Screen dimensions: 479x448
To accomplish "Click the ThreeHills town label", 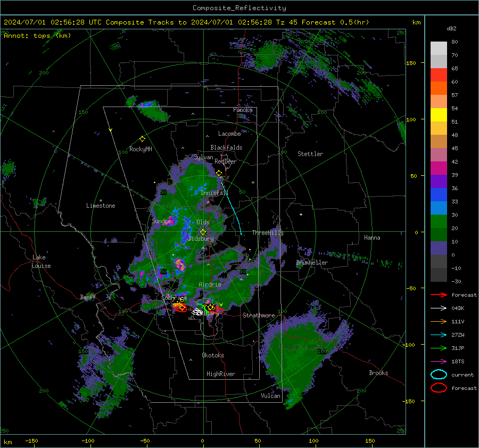I will 268,233.
